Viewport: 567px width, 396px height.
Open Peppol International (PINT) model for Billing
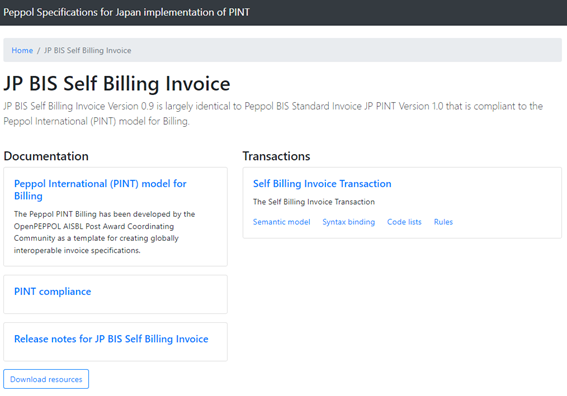(x=100, y=190)
